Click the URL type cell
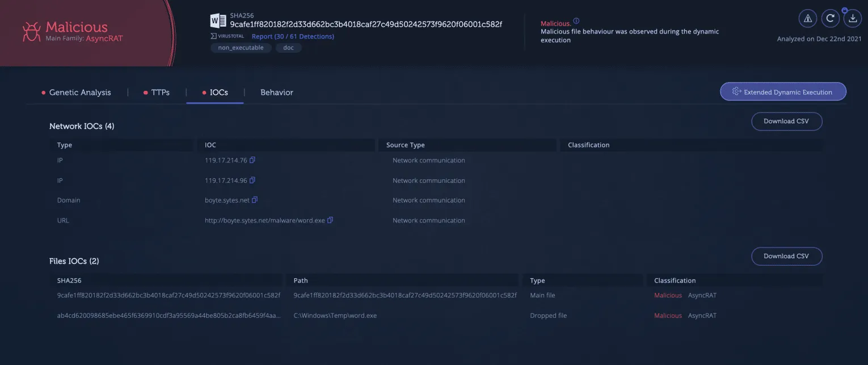868x365 pixels. 63,220
